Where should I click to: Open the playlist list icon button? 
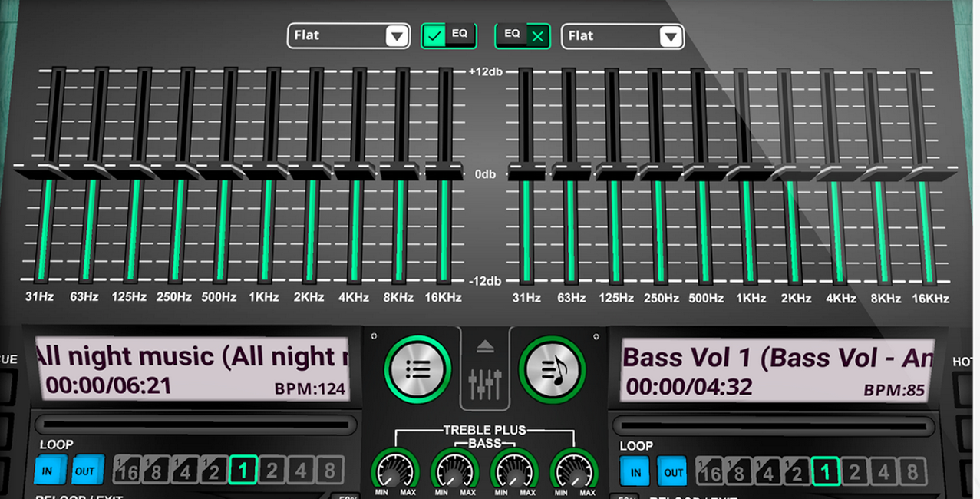pyautogui.click(x=417, y=369)
